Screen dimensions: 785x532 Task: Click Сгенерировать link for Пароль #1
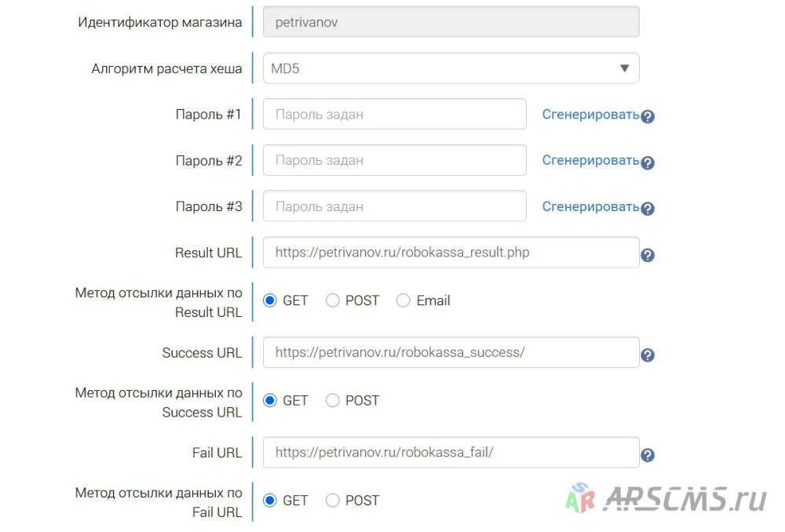click(x=590, y=115)
